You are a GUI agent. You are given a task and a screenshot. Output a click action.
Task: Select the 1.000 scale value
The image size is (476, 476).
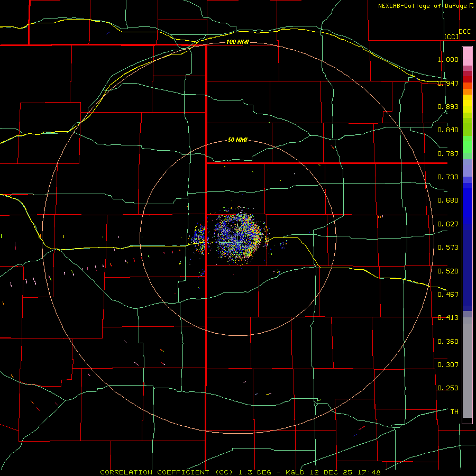pyautogui.click(x=448, y=59)
